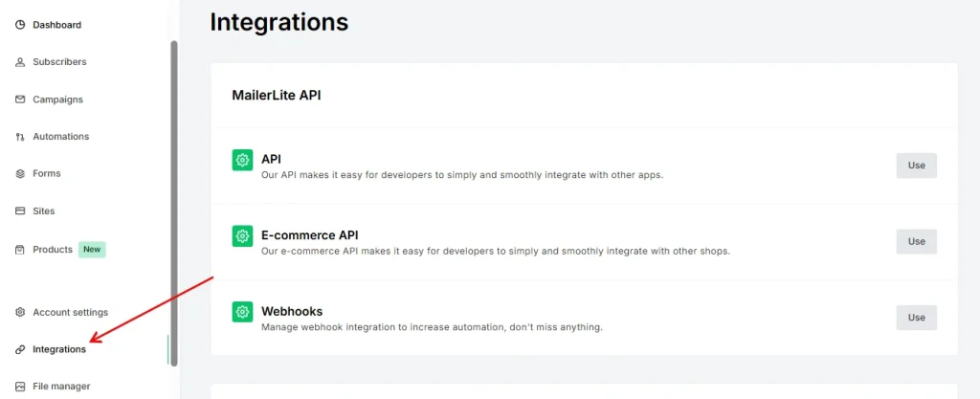This screenshot has width=980, height=399.
Task: Click the Dashboard pie chart icon
Action: [20, 25]
